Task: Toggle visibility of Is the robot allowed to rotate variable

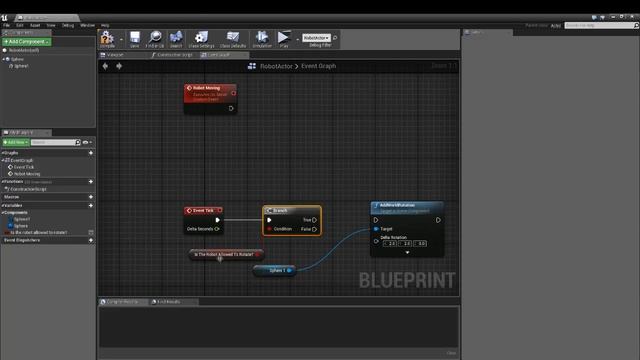Action: [91, 232]
